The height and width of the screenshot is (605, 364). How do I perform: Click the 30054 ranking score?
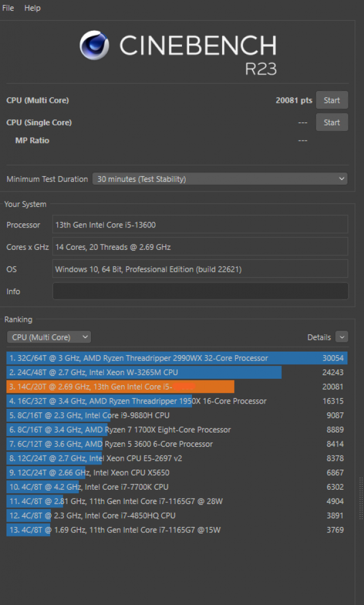pyautogui.click(x=333, y=358)
